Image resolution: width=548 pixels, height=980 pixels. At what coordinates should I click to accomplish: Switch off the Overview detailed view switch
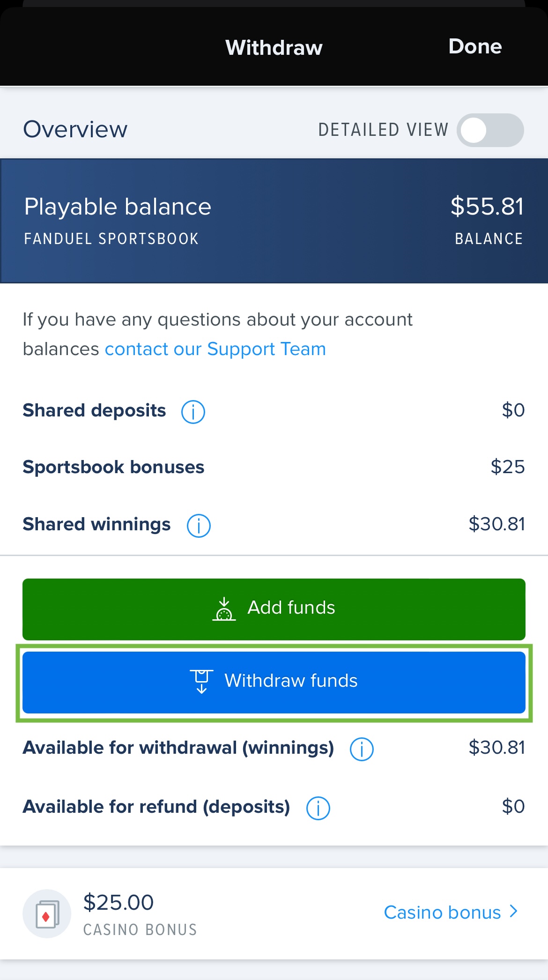coord(490,130)
